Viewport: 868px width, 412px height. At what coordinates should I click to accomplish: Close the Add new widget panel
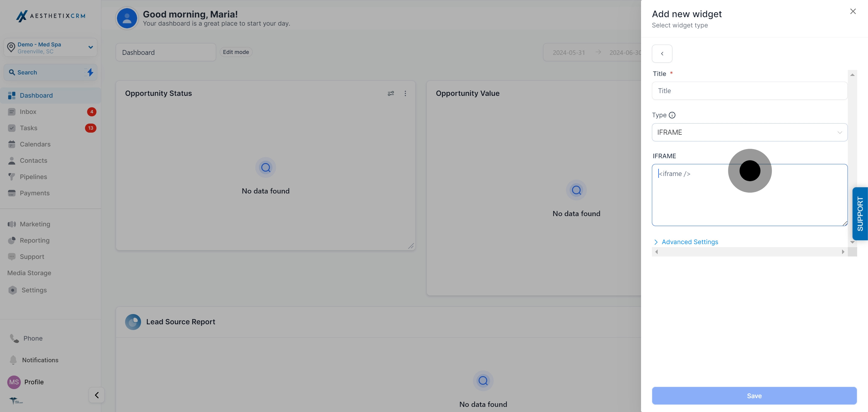(x=853, y=11)
